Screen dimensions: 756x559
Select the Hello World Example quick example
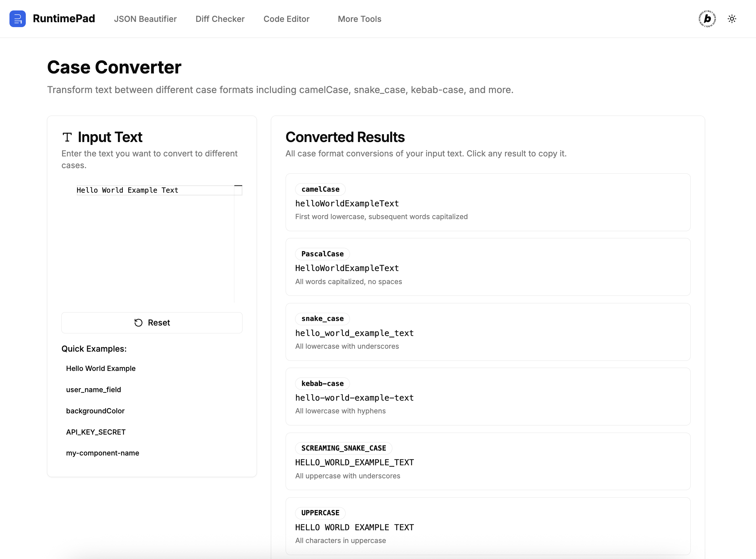(x=101, y=368)
